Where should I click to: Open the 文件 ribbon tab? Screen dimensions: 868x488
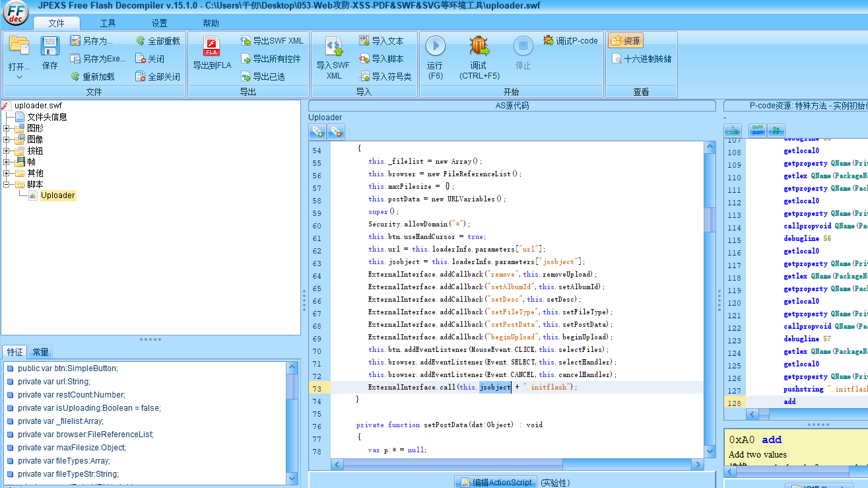[x=57, y=23]
